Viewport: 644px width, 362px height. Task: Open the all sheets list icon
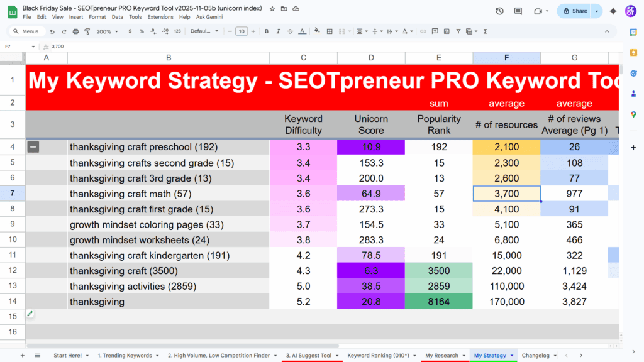[37, 355]
